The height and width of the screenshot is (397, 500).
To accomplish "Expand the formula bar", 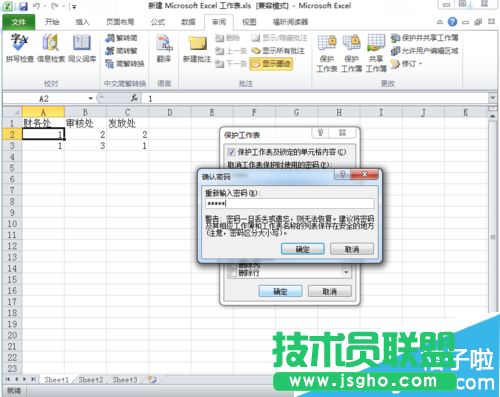I will coord(492,98).
